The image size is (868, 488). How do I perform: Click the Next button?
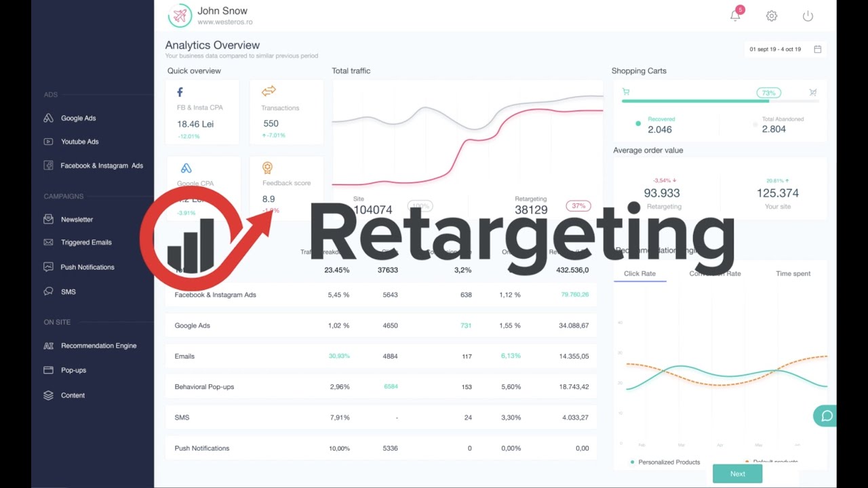tap(737, 474)
